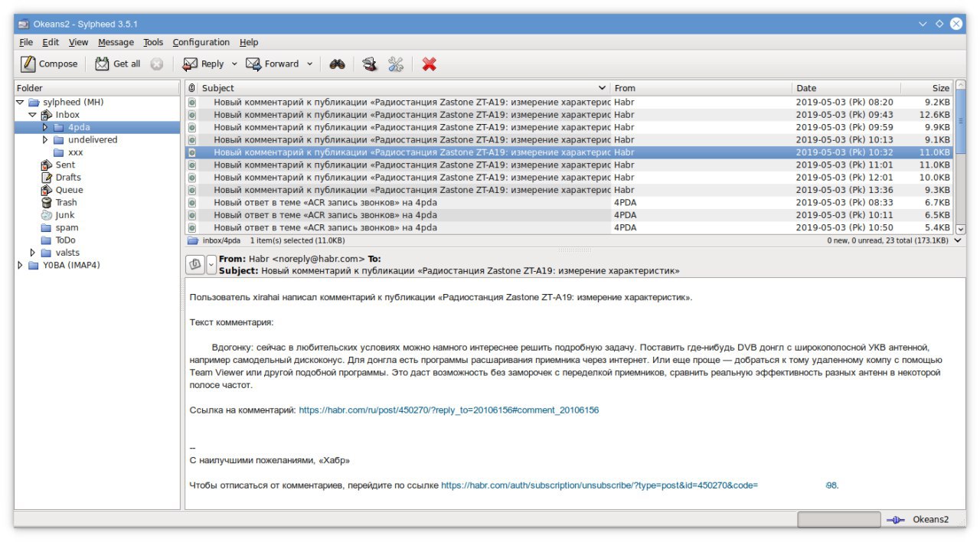Expand the 4pda folder
The width and height of the screenshot is (980, 542).
tap(45, 127)
